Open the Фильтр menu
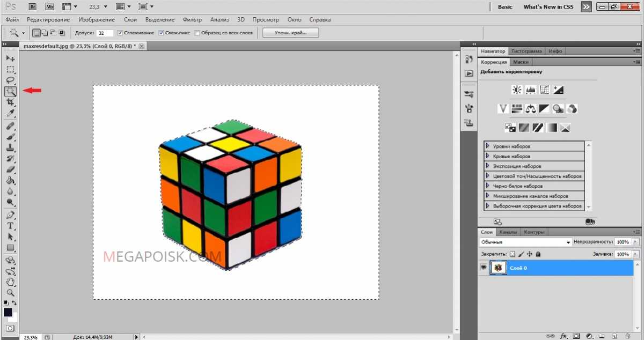Screen dimensions: 644x340 192,20
